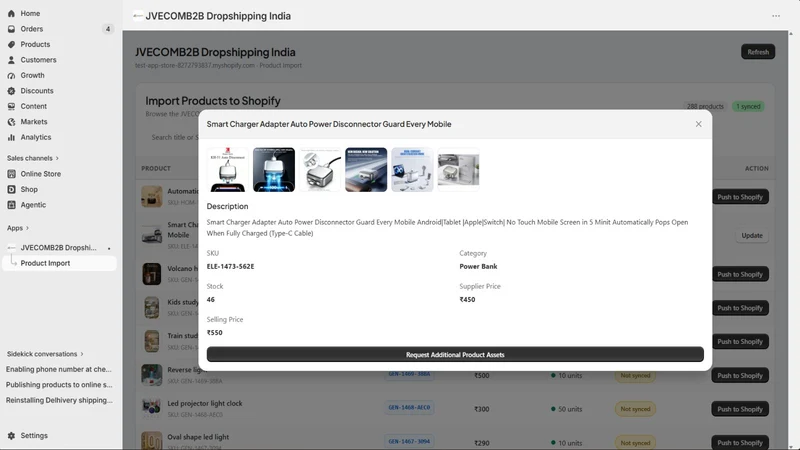This screenshot has height=450, width=800.
Task: Click the Growth icon
Action: coord(11,76)
